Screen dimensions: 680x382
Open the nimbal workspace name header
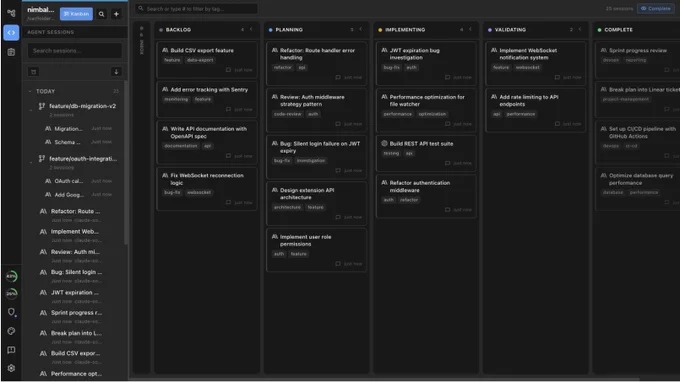[x=41, y=10]
